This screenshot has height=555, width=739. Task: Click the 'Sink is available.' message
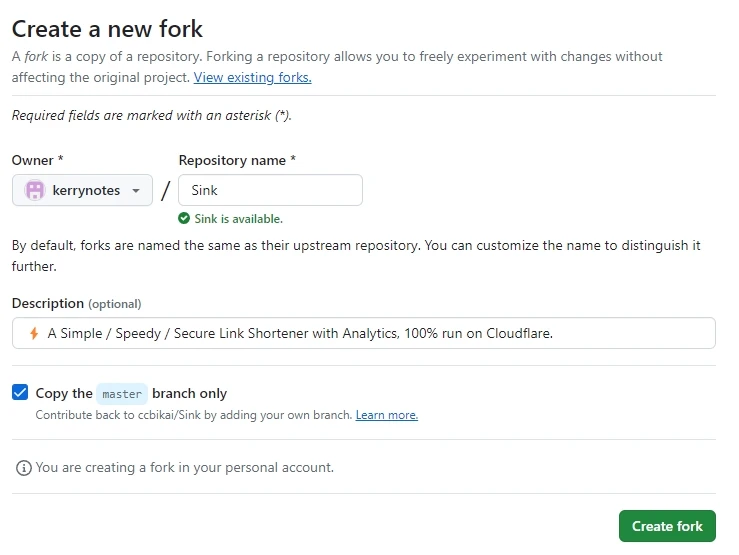238,219
